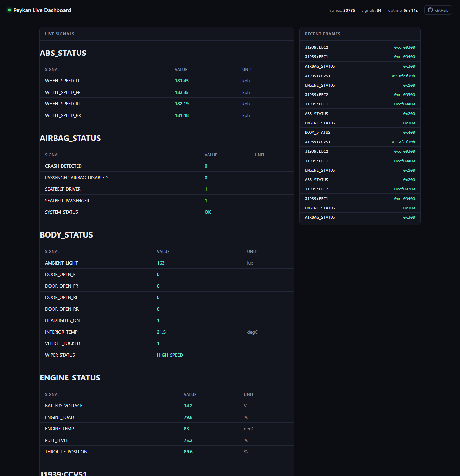Click the signals: 34 counter
Image resolution: width=460 pixels, height=476 pixels.
click(x=371, y=11)
